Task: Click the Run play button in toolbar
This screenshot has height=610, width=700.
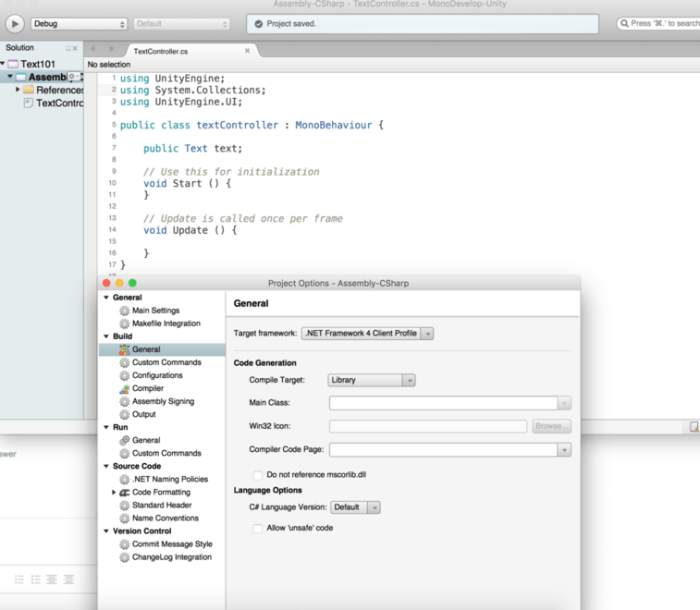Action: click(15, 24)
